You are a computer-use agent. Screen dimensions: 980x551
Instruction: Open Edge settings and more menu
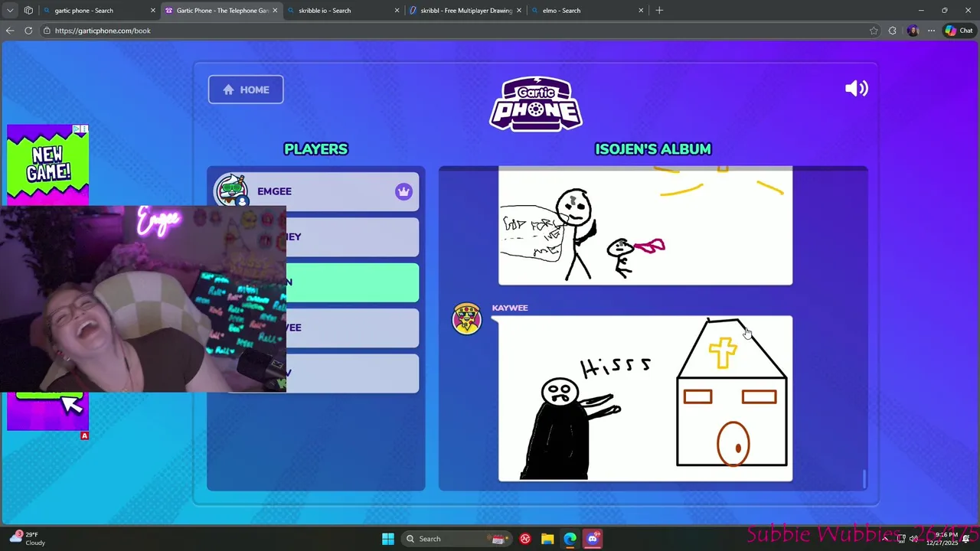(x=931, y=31)
